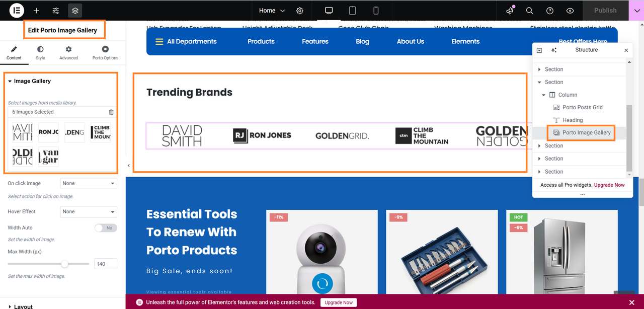The height and width of the screenshot is (309, 644).
Task: Open the publish options arrow
Action: click(636, 11)
